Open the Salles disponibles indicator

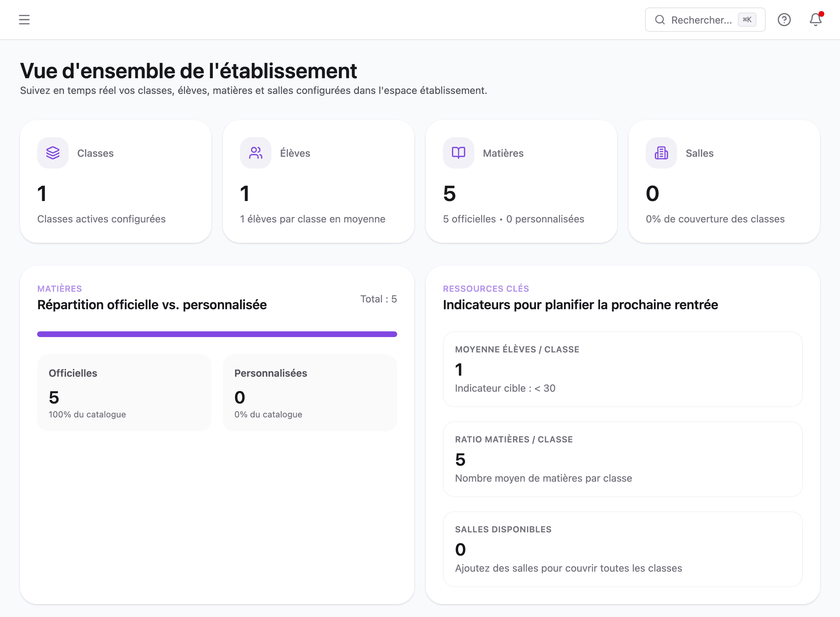pos(622,549)
